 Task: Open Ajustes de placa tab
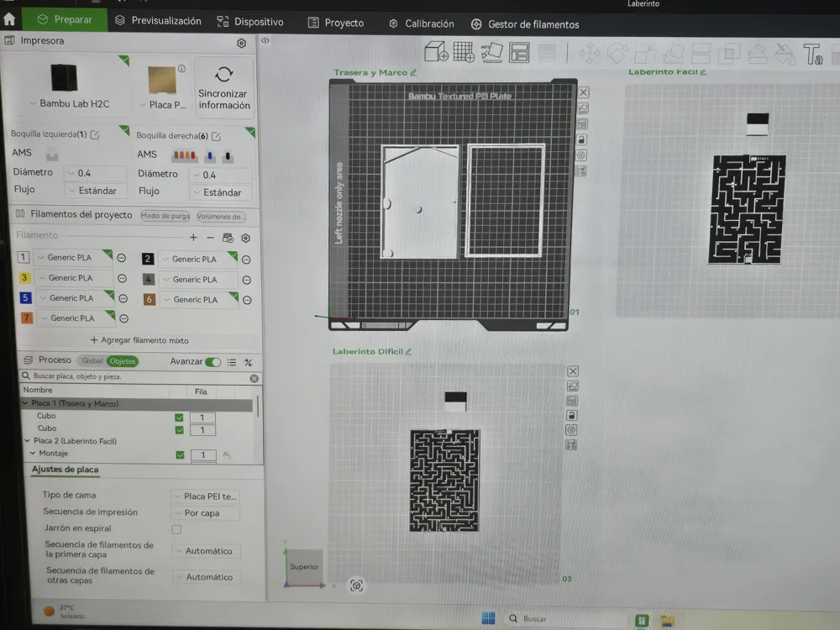pyautogui.click(x=65, y=470)
